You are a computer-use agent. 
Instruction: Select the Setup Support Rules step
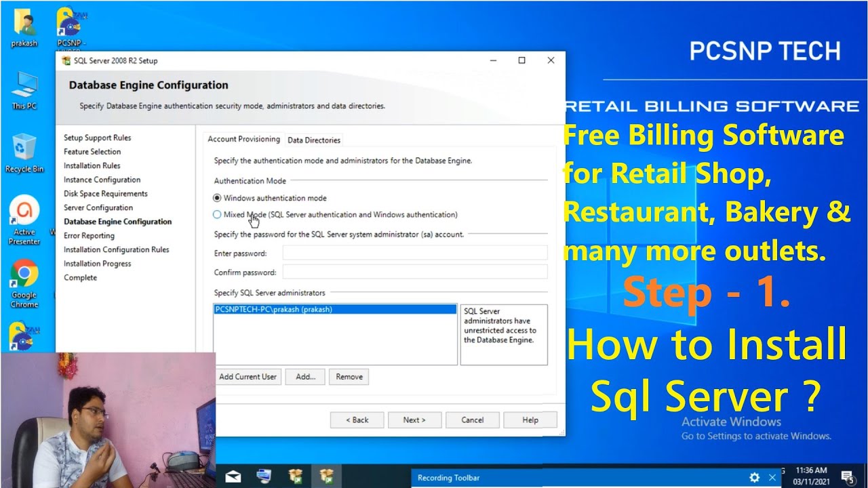(98, 138)
